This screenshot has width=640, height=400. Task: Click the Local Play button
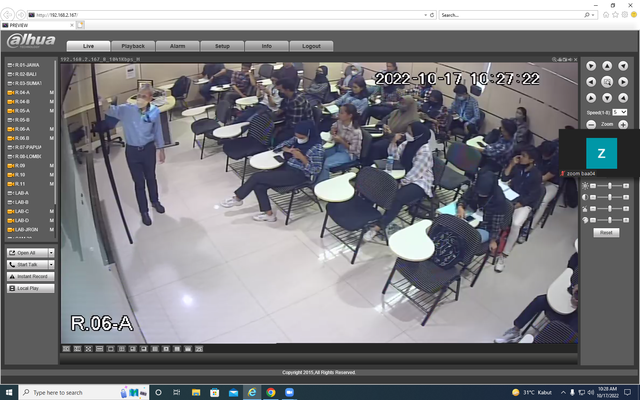pyautogui.click(x=31, y=288)
